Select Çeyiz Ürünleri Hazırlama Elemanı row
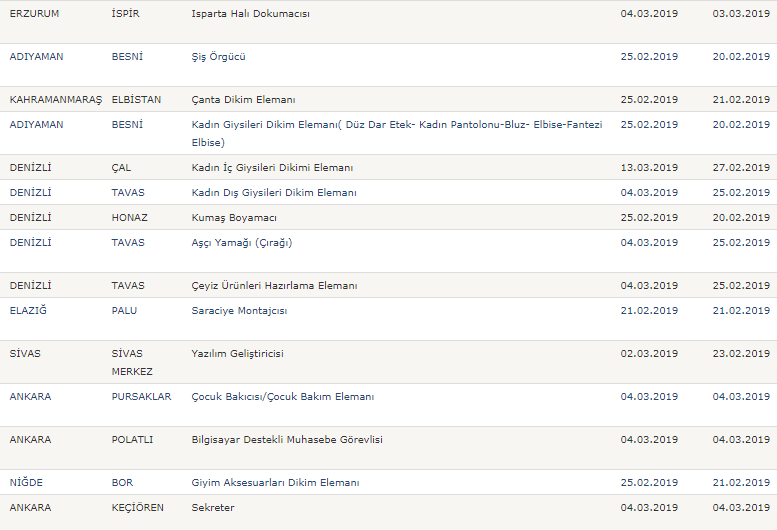This screenshot has height=530, width=777. (x=274, y=286)
